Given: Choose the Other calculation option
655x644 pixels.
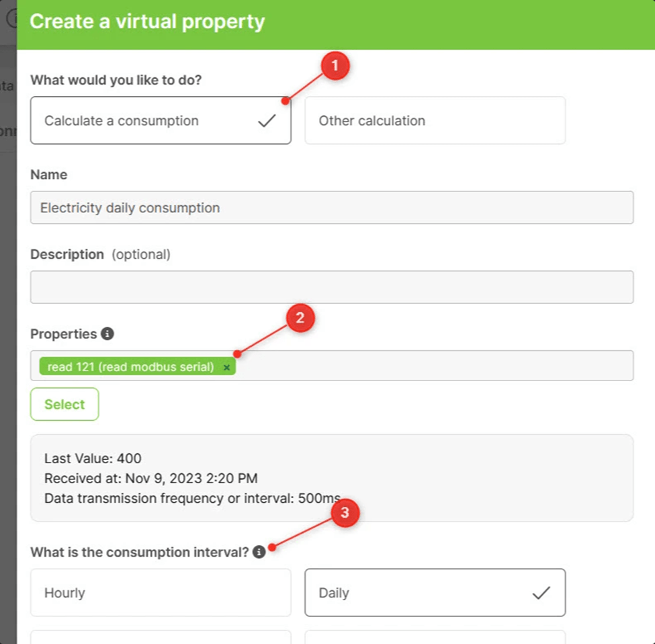Looking at the screenshot, I should point(435,120).
